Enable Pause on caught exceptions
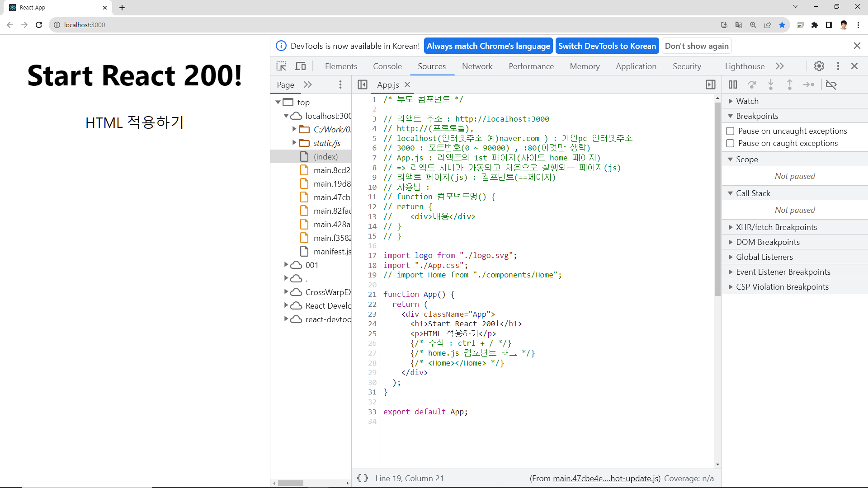The height and width of the screenshot is (488, 868). 730,143
